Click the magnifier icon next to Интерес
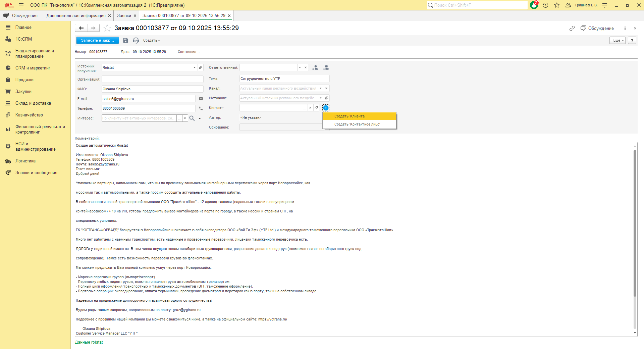 pyautogui.click(x=192, y=118)
